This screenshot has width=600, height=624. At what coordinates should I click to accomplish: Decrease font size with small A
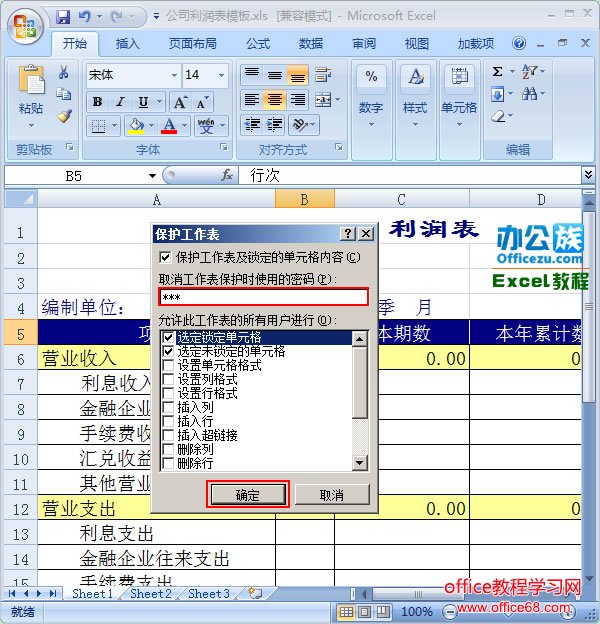point(202,102)
